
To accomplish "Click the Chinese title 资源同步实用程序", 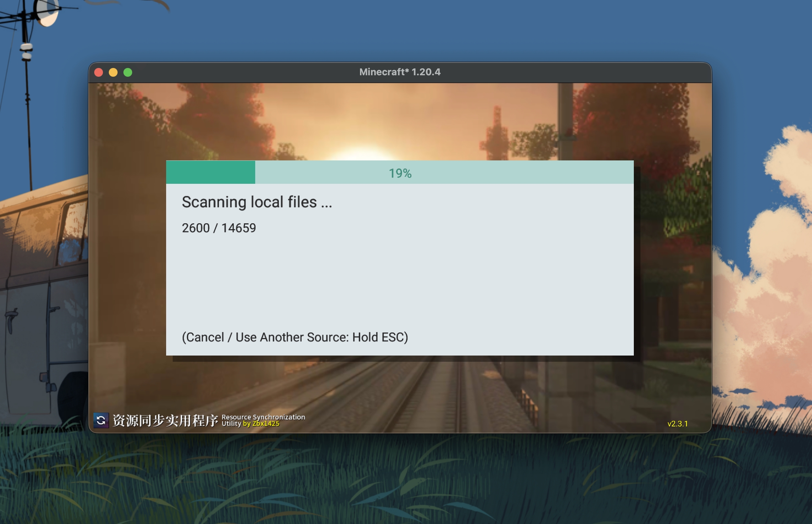I will 165,421.
